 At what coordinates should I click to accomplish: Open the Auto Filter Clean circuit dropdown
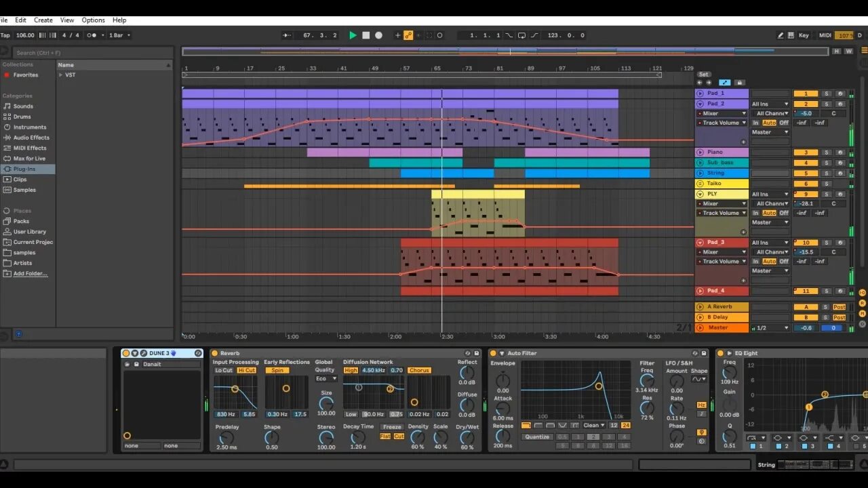click(594, 426)
